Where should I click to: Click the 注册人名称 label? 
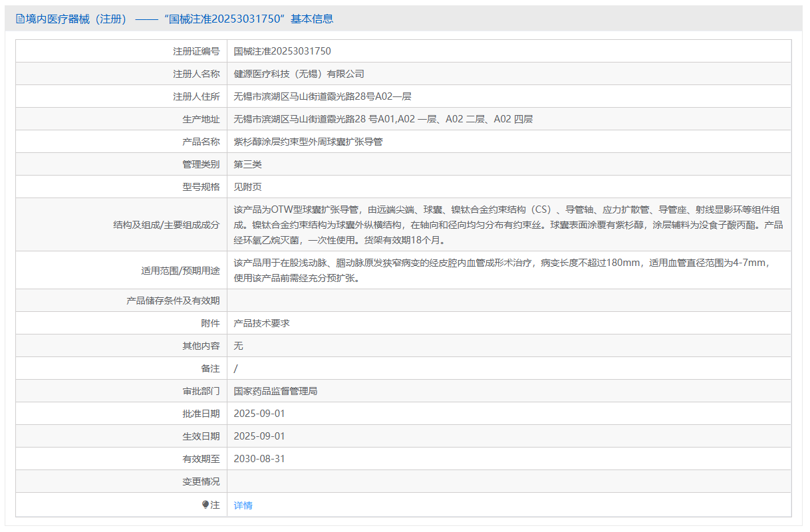coord(196,74)
